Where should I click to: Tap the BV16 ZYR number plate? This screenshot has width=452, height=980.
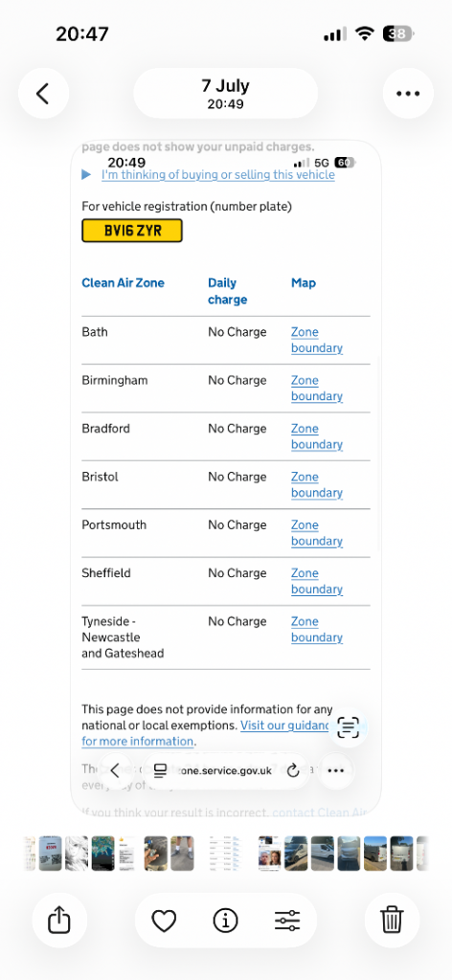[x=132, y=231]
